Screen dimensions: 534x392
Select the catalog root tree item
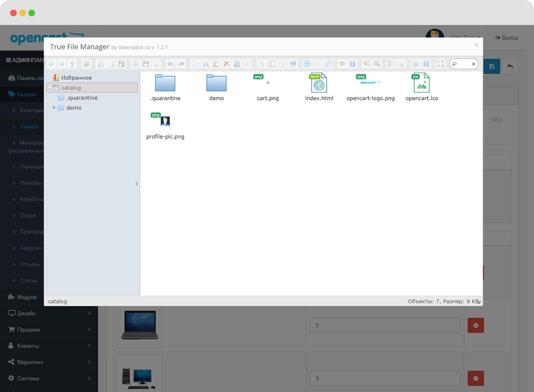(92, 88)
